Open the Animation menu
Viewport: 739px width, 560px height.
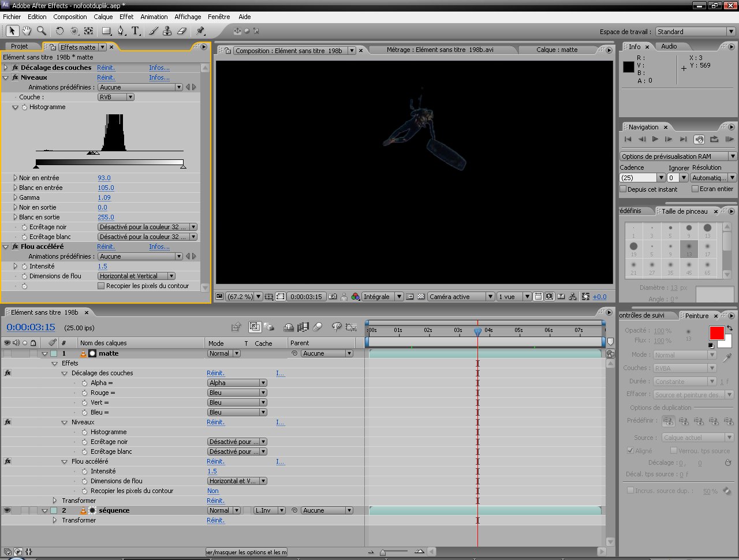pyautogui.click(x=154, y=17)
